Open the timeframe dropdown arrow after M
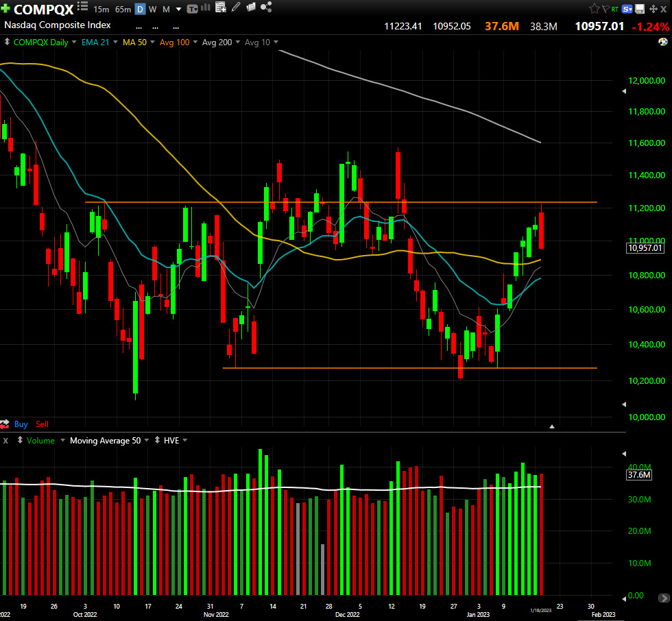The height and width of the screenshot is (621, 672). tap(179, 10)
